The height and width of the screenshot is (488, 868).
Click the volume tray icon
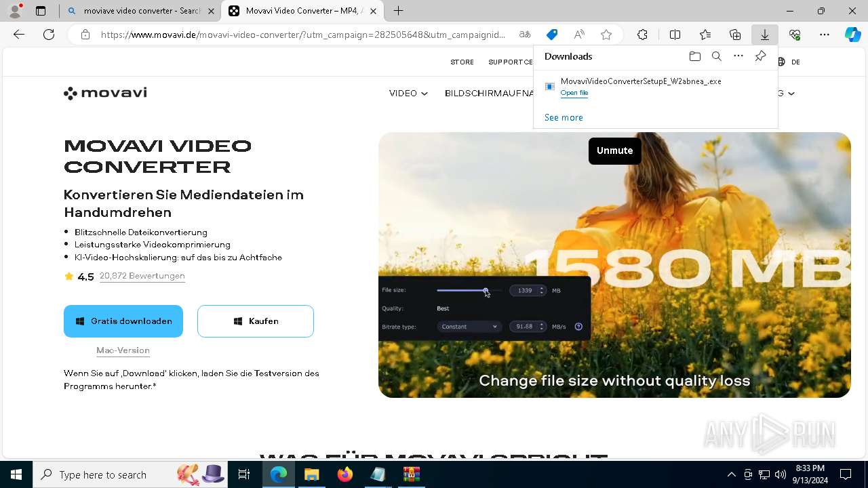click(x=781, y=474)
